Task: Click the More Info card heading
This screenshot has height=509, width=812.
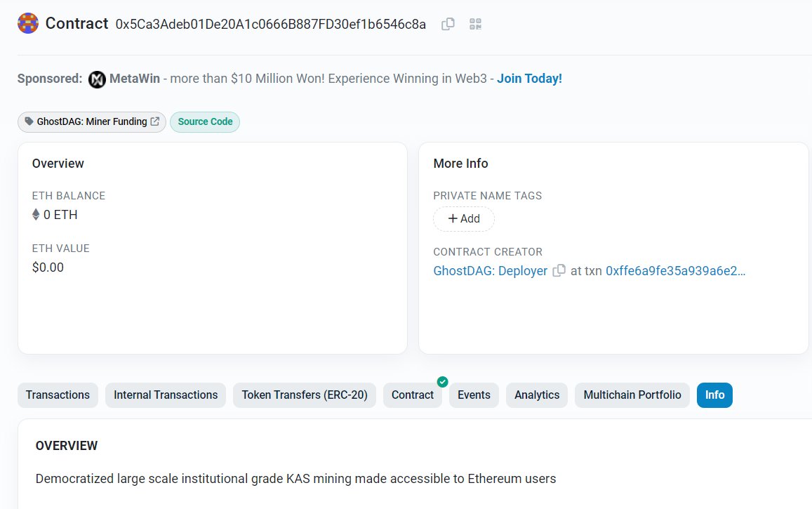Action: click(461, 164)
